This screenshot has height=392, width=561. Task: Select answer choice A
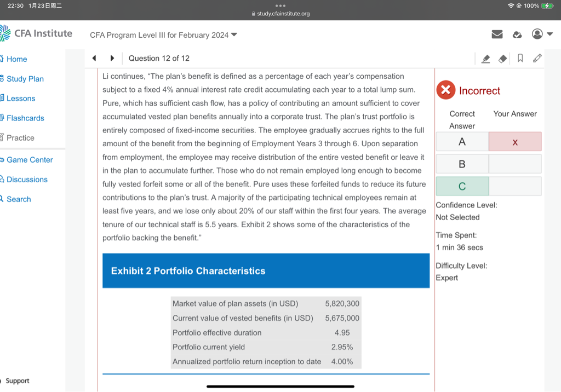[x=462, y=142]
